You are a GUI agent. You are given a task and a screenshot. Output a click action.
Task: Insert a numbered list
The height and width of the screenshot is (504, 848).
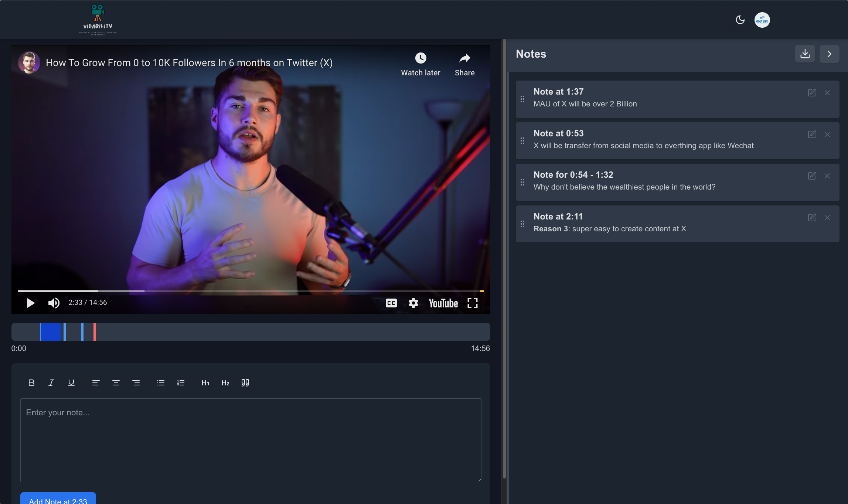click(x=181, y=383)
